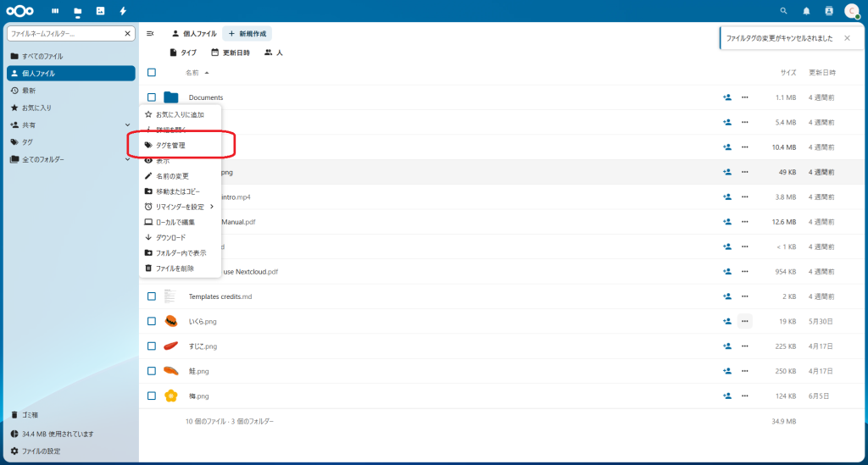868x465 pixels.
Task: Open the Activity lightning icon in top bar
Action: (124, 11)
